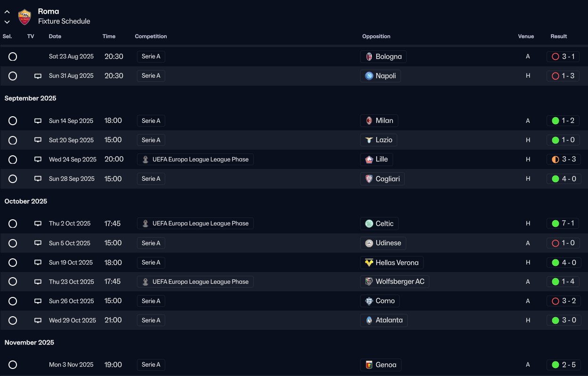Image resolution: width=588 pixels, height=376 pixels.
Task: Click the up chevron beside Roma
Action: coord(7,12)
